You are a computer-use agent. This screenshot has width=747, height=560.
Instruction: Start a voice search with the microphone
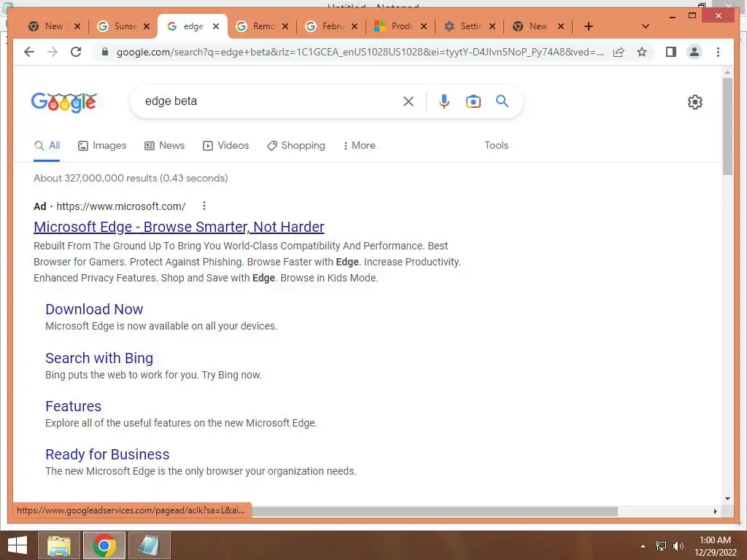[444, 101]
